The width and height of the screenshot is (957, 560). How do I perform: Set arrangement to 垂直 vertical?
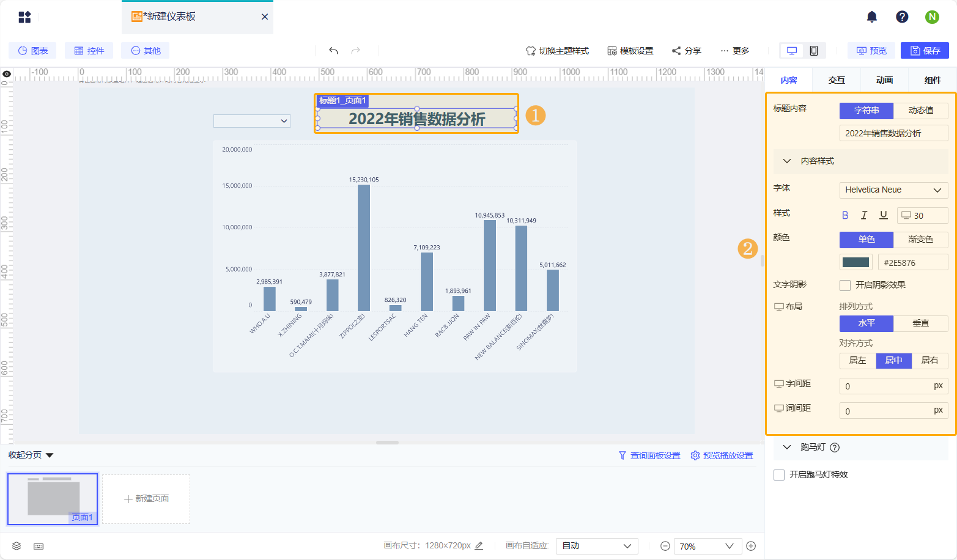[x=921, y=323]
